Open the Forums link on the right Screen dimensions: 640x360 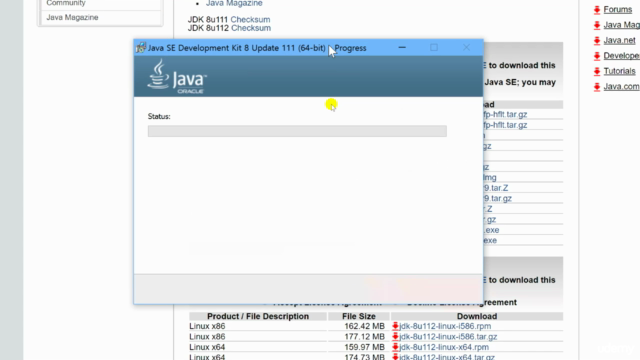pos(618,9)
